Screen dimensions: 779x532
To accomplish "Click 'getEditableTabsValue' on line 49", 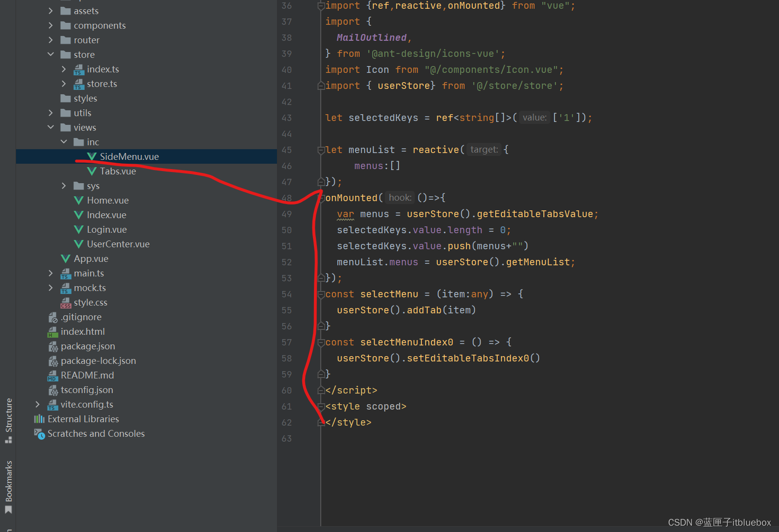I will 535,214.
